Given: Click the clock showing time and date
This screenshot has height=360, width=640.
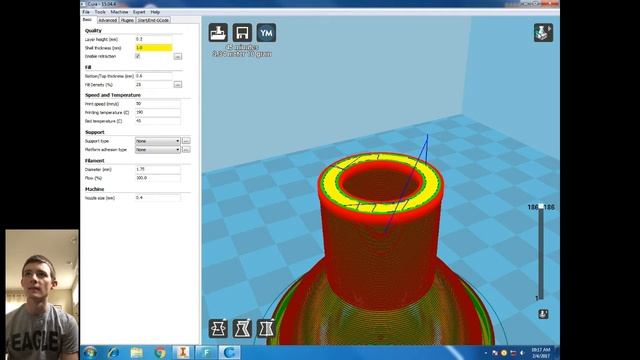Looking at the screenshot, I should click(541, 353).
